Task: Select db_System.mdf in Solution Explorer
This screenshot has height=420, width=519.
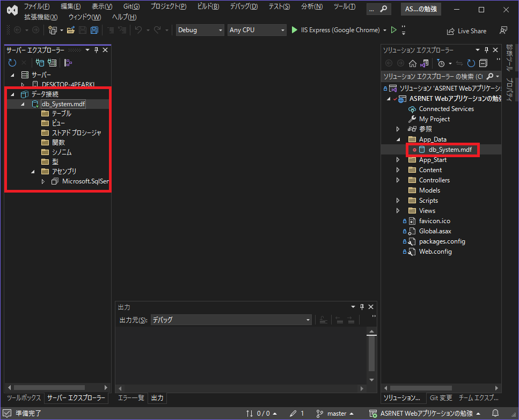Action: [450, 150]
